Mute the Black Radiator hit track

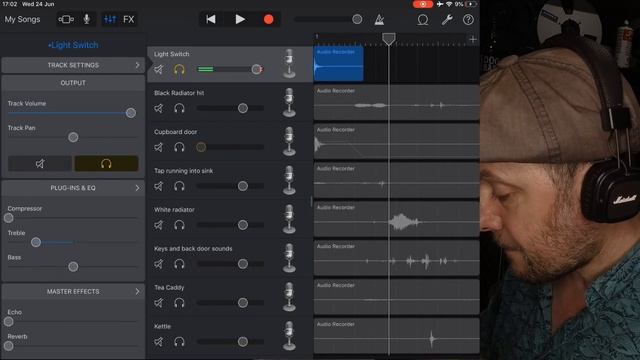[x=159, y=108]
